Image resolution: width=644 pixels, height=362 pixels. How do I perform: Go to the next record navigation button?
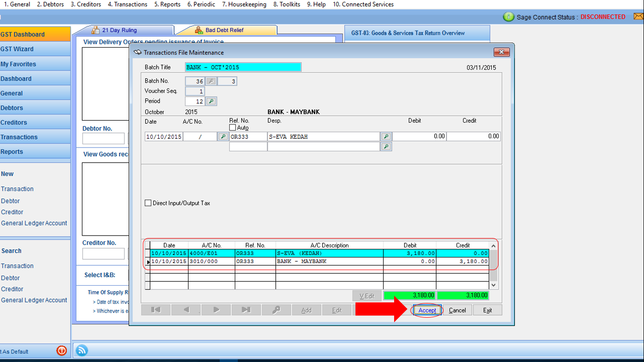[x=216, y=310]
